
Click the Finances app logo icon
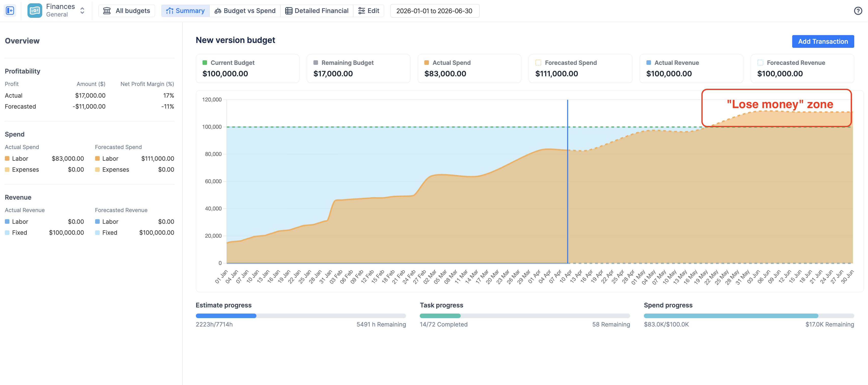(34, 11)
